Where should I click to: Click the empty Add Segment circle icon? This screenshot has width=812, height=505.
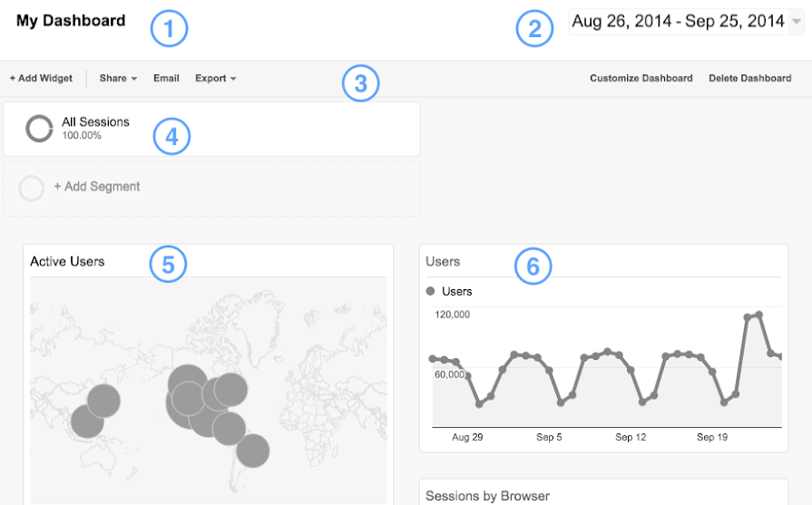click(x=32, y=188)
